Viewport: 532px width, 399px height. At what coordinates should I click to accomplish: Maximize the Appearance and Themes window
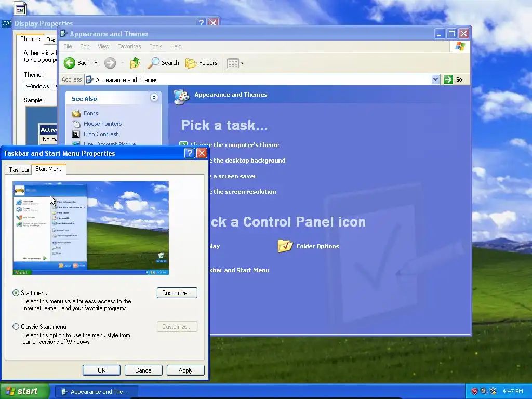(x=451, y=34)
